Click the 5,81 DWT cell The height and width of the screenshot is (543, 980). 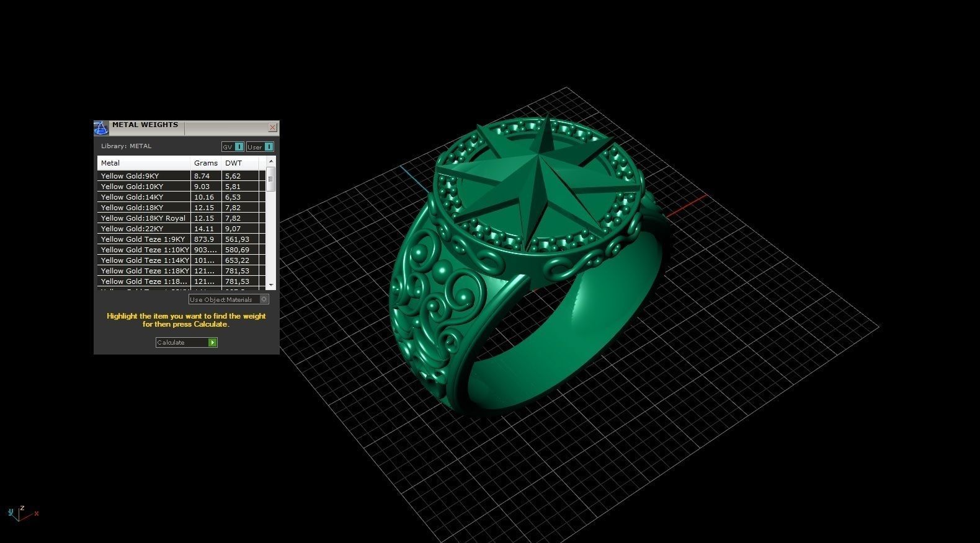coord(241,187)
